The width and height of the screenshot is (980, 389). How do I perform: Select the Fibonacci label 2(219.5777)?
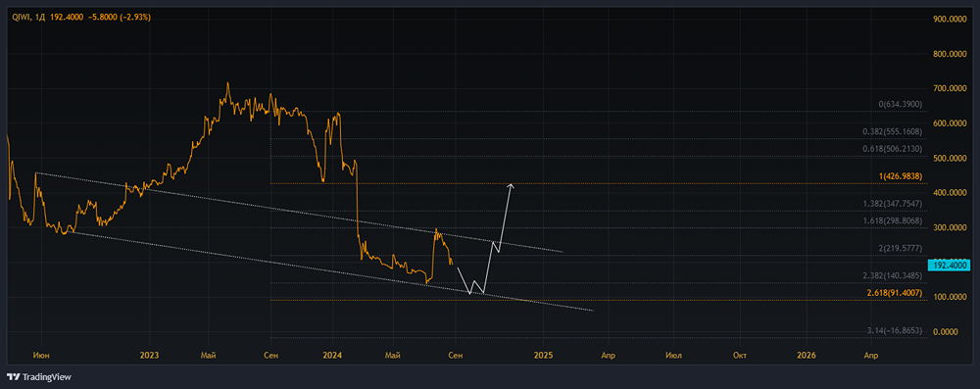(901, 248)
